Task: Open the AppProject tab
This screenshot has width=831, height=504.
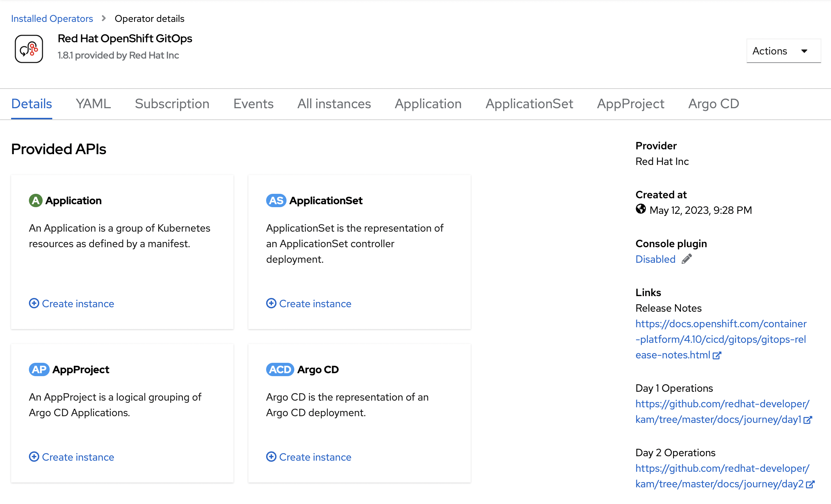Action: point(630,104)
